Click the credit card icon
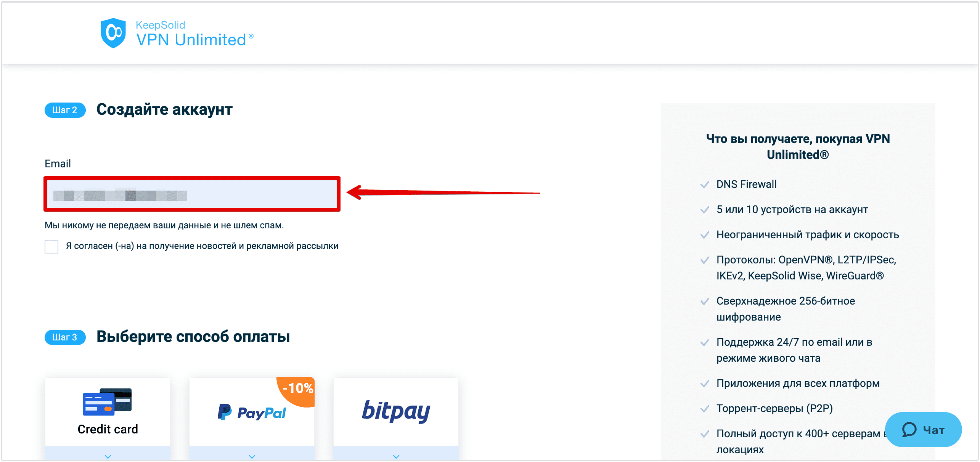 (x=107, y=402)
